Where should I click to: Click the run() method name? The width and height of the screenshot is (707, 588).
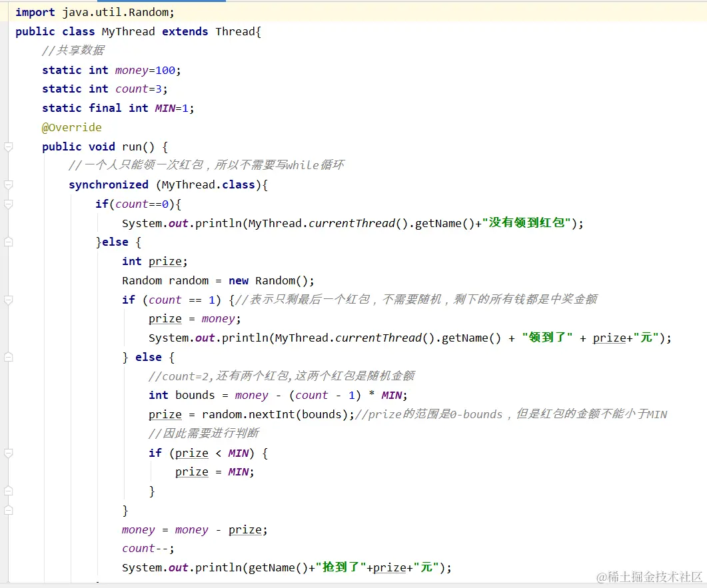[x=138, y=147]
